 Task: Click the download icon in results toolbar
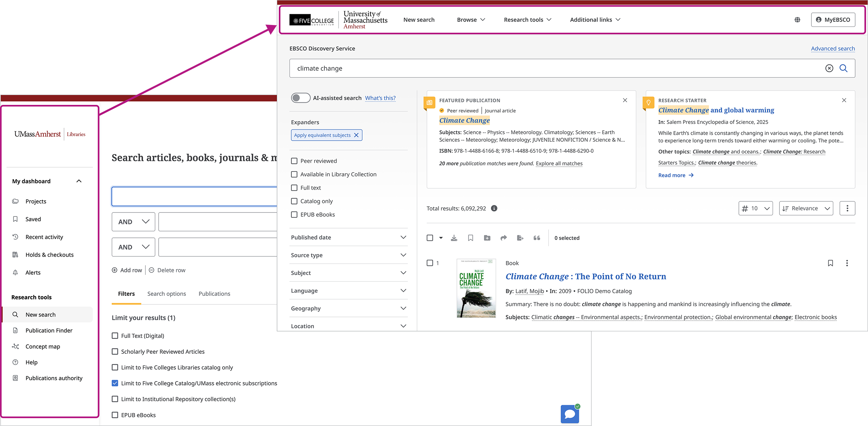click(x=454, y=238)
